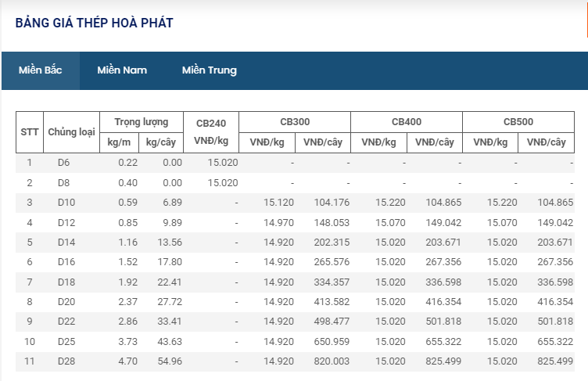Click the weight 33.41 in D22 row
This screenshot has height=381, width=588.
point(170,322)
